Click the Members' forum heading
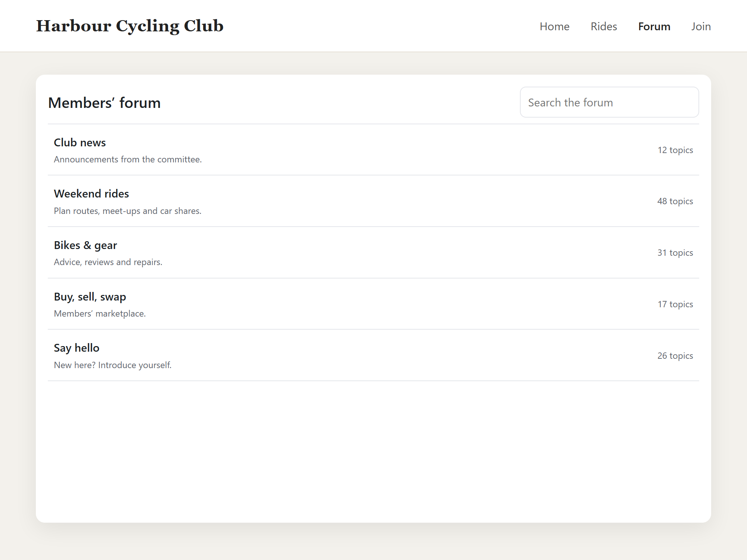 [x=105, y=103]
